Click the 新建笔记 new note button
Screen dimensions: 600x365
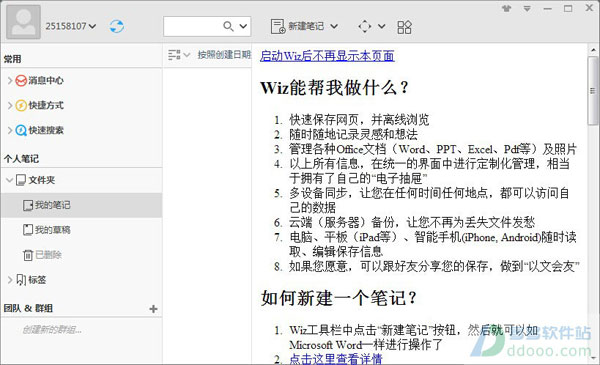297,26
